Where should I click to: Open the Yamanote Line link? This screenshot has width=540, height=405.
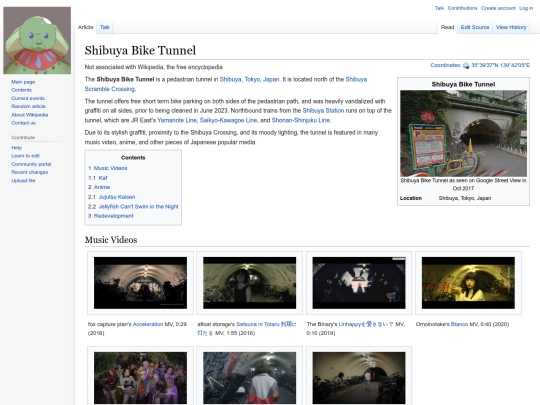pos(177,120)
